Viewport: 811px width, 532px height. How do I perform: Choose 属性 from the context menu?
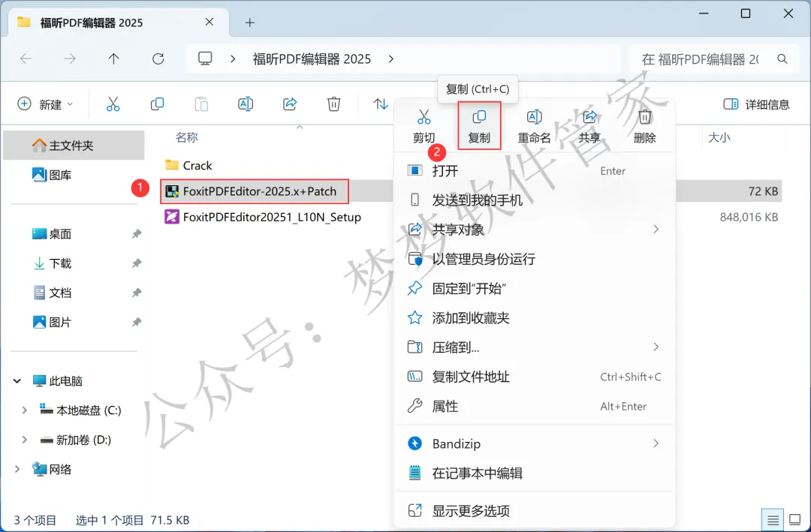point(535,406)
